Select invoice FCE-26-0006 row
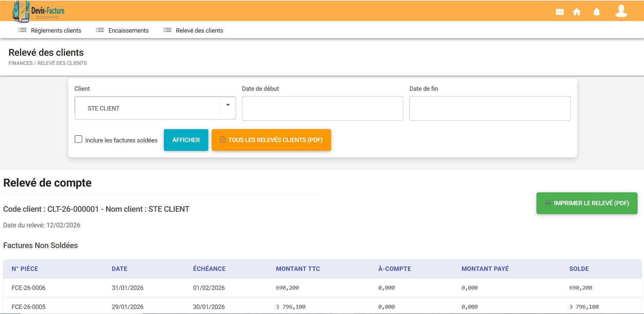This screenshot has width=644, height=314. (29, 288)
